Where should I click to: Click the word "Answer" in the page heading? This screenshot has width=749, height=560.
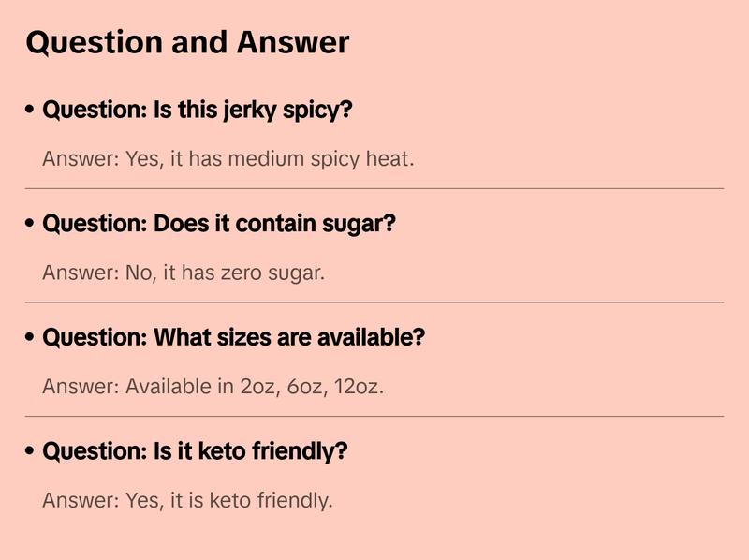(293, 43)
